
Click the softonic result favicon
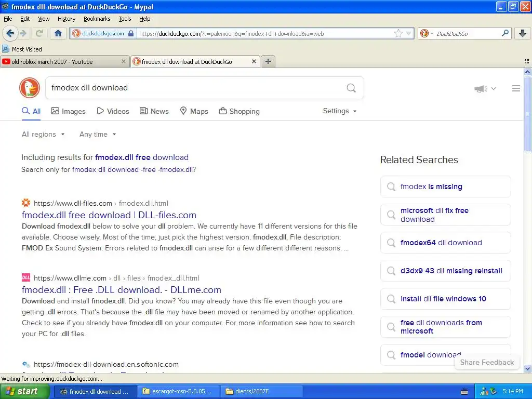pos(26,364)
